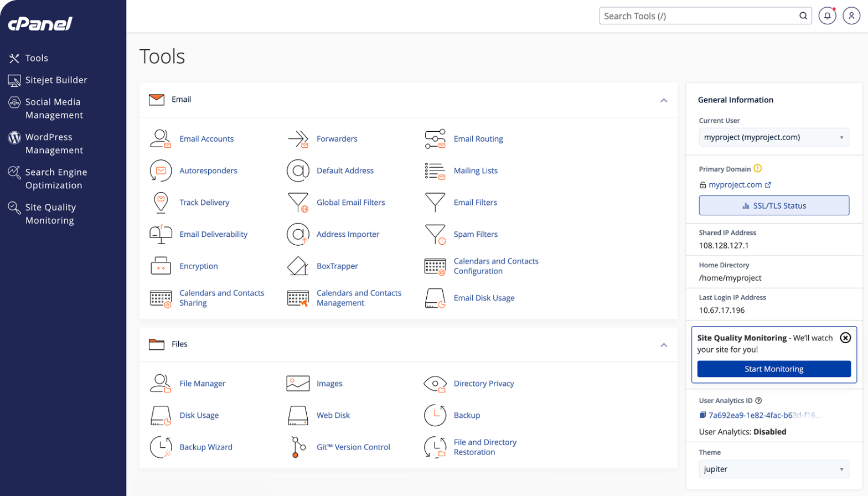
Task: Click the Address Importer icon
Action: click(298, 234)
